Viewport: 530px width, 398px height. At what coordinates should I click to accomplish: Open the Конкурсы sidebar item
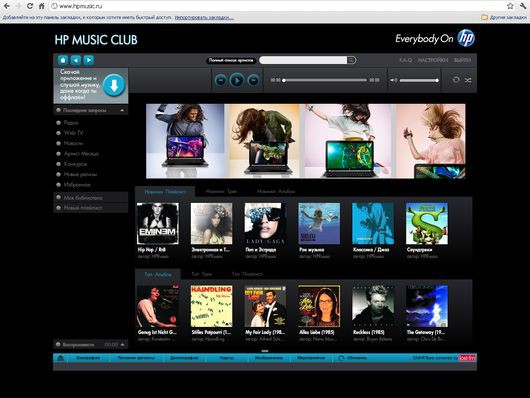pyautogui.click(x=75, y=164)
